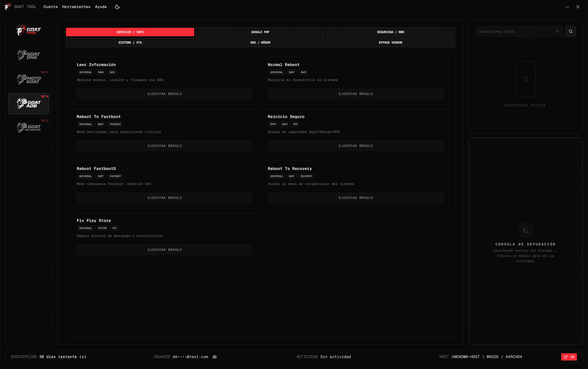The image size is (588, 369).
Task: Click the goat logo in title bar
Action: tap(8, 7)
